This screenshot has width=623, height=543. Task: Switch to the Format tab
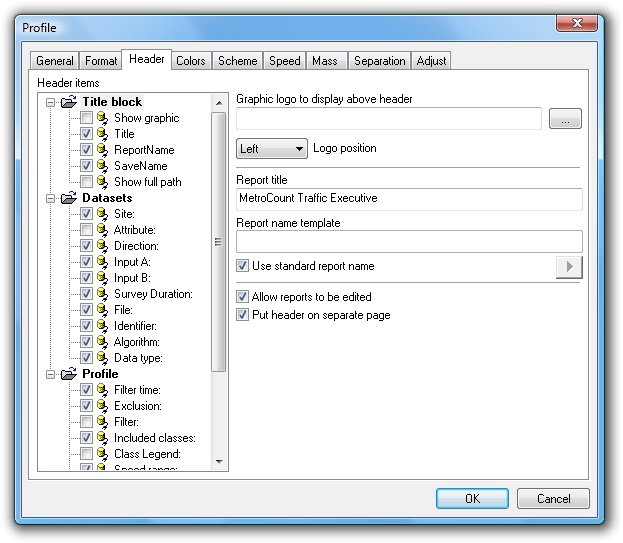(x=101, y=61)
